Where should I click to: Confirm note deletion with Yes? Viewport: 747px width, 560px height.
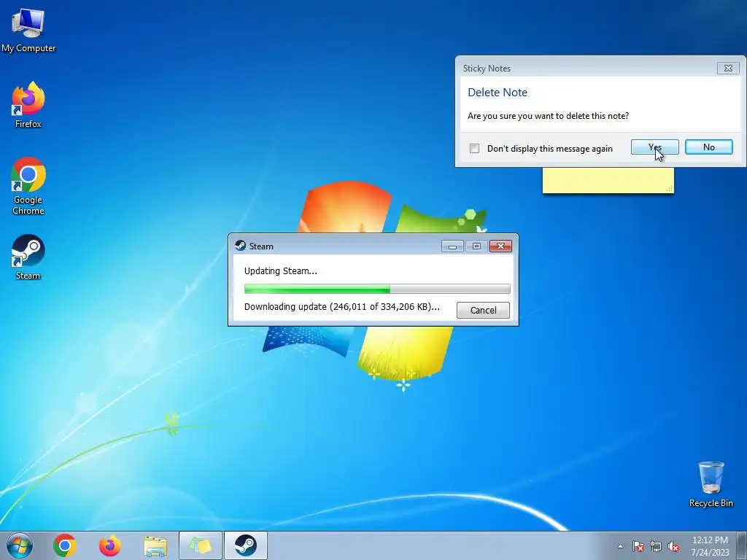coord(655,147)
